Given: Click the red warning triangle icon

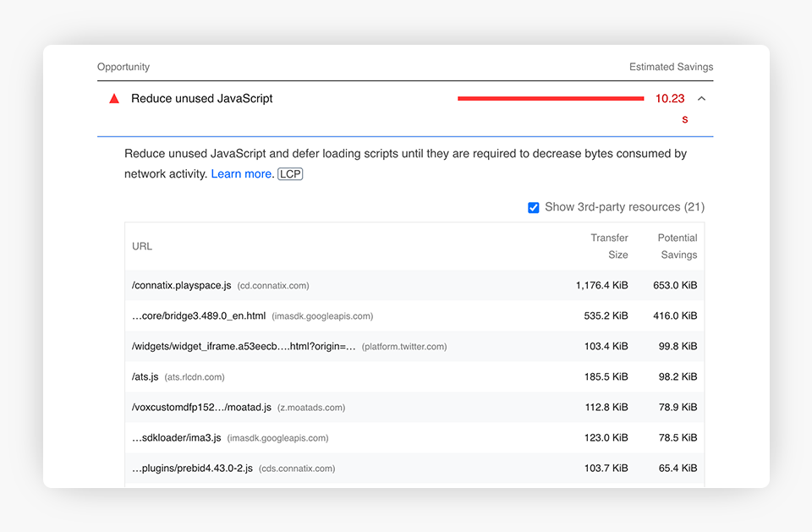Looking at the screenshot, I should pos(114,99).
